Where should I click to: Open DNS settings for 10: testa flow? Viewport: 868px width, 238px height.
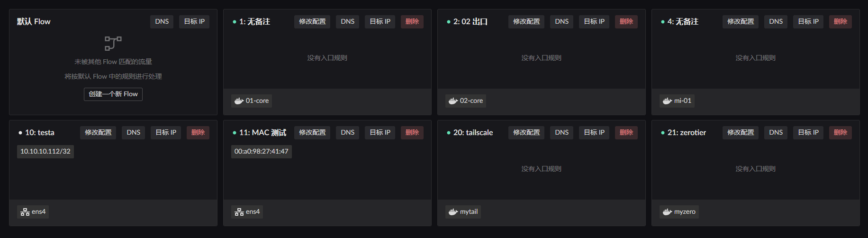[133, 133]
